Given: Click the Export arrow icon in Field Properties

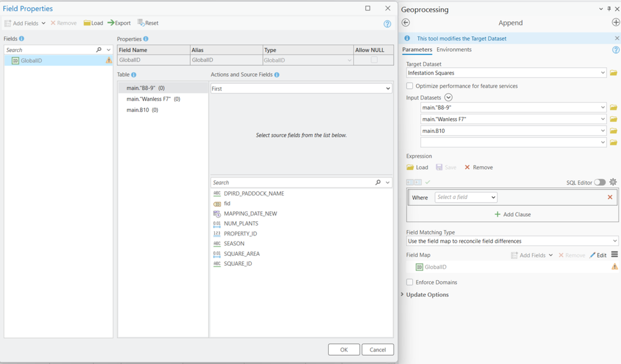Looking at the screenshot, I should [x=111, y=23].
